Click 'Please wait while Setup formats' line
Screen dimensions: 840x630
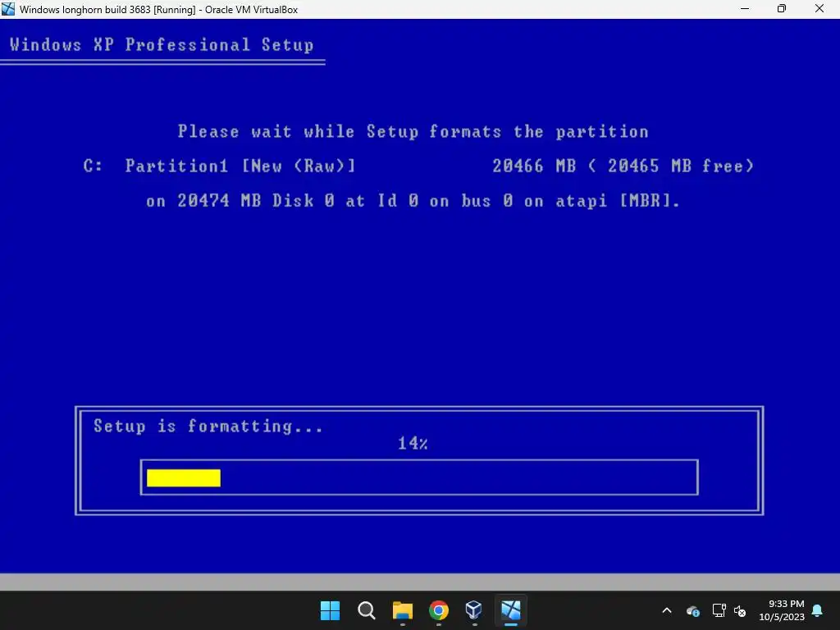(x=413, y=132)
